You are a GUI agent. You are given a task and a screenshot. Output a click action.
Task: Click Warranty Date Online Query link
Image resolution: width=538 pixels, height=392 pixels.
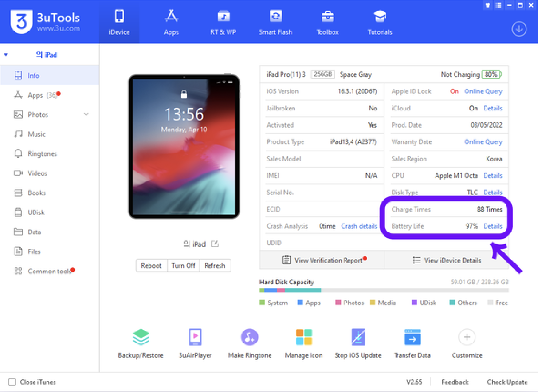[483, 142]
